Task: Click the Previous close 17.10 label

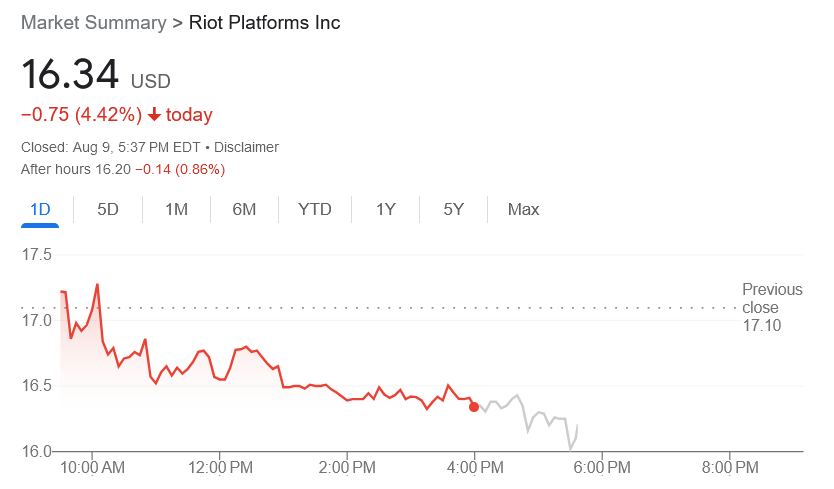Action: [771, 307]
